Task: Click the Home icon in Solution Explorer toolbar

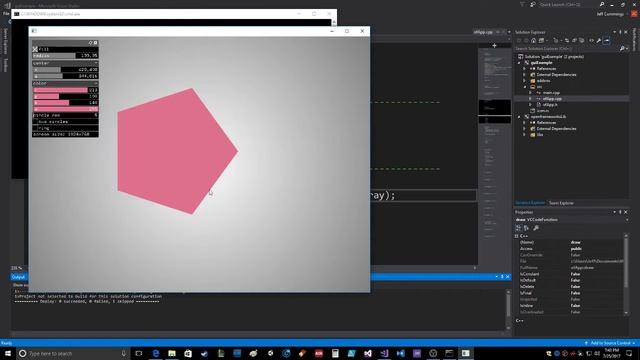Action: point(533,40)
